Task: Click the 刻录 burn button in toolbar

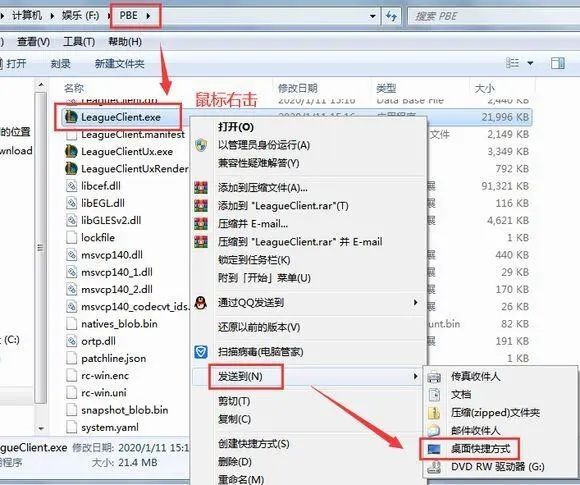Action: coord(60,64)
